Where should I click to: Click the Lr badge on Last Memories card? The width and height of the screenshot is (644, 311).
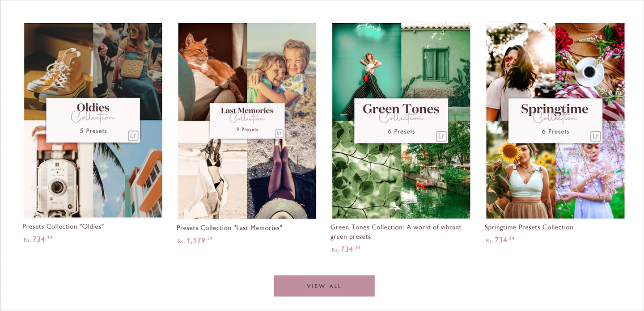[x=279, y=133]
